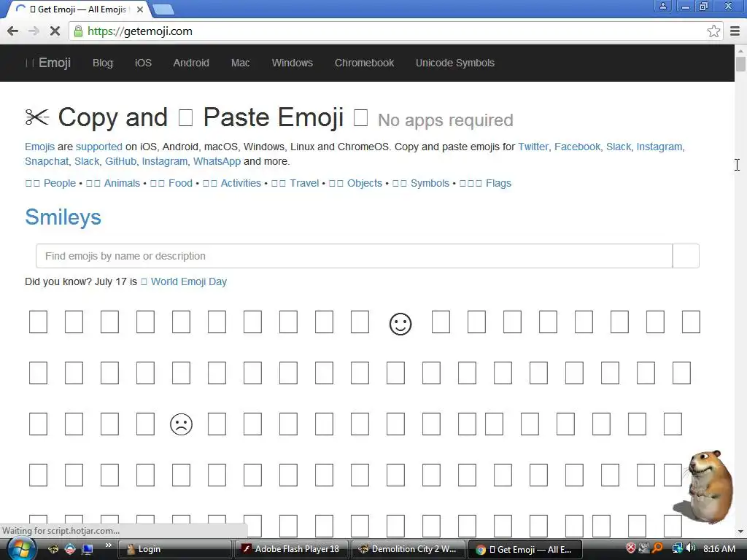Click the scrollbar down arrow
The image size is (747, 560).
coord(740,532)
